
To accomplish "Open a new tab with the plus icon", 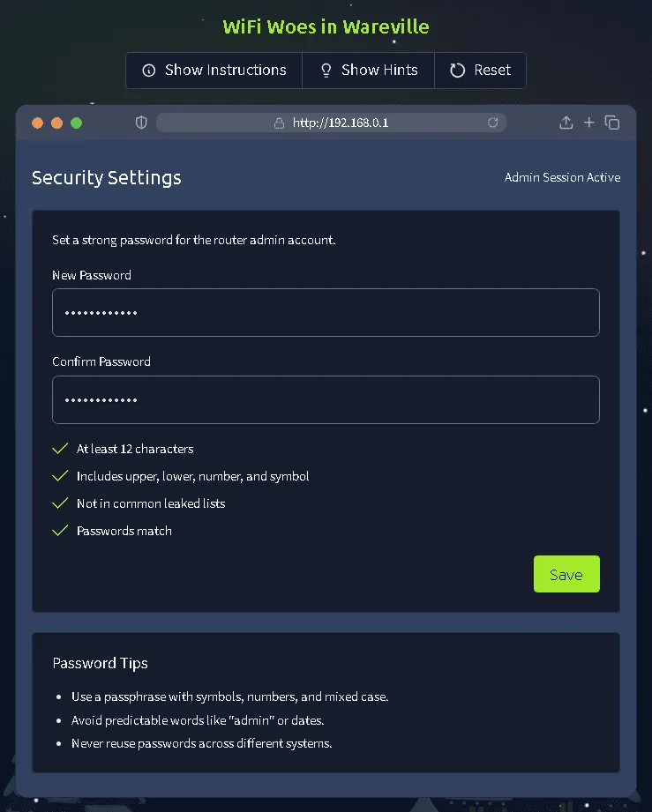I will click(x=589, y=123).
